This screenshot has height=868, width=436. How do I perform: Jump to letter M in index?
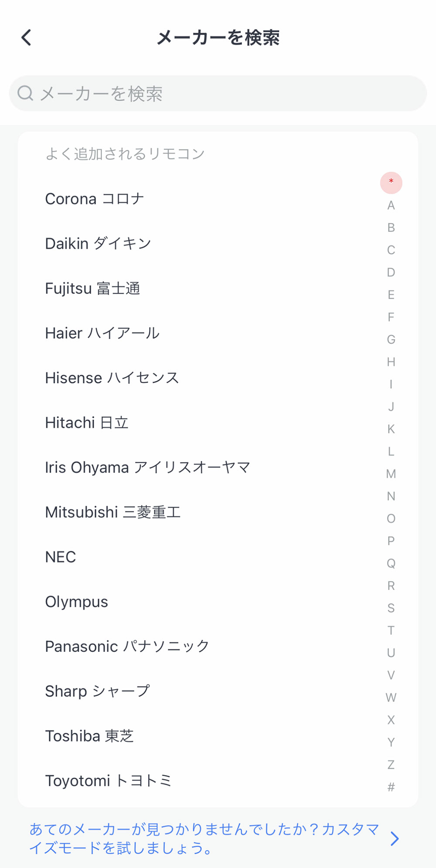(x=391, y=474)
